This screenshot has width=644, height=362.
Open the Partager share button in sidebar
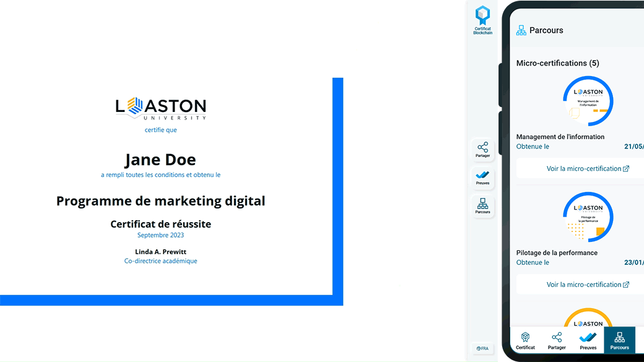482,149
